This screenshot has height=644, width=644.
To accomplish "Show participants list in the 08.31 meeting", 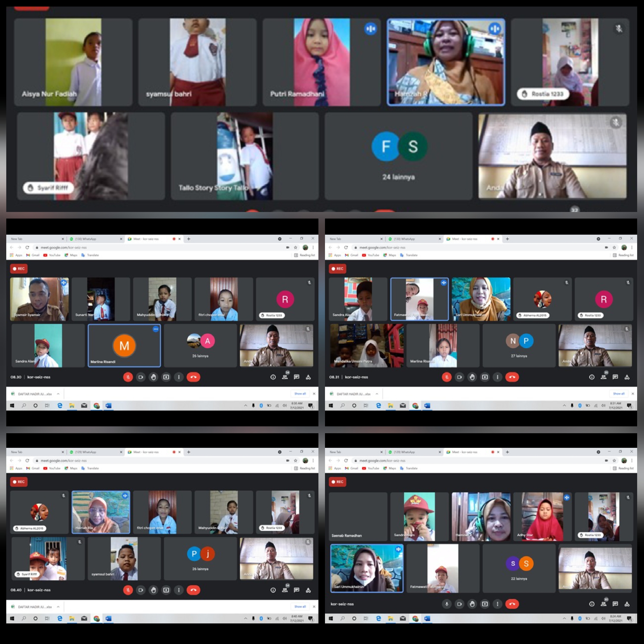I will point(603,377).
